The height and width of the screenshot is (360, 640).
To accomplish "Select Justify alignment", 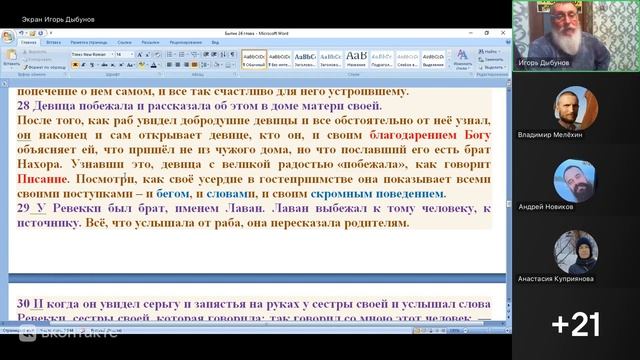I will point(194,65).
